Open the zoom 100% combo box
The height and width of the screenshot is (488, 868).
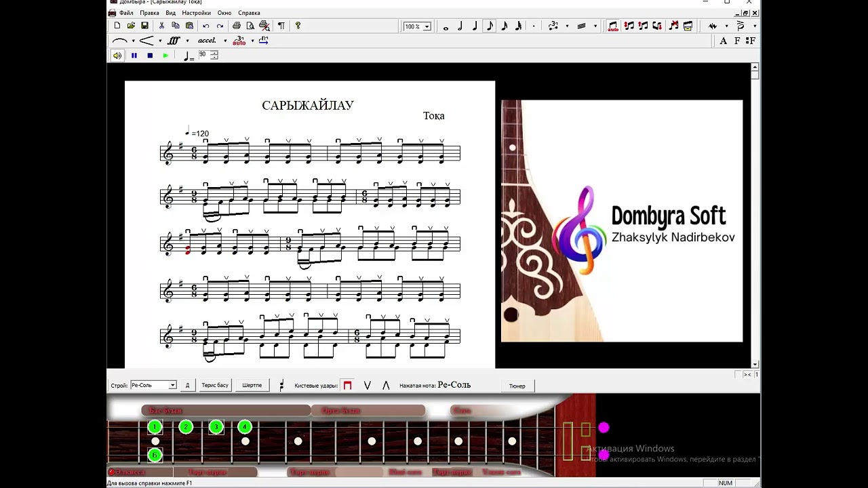417,26
